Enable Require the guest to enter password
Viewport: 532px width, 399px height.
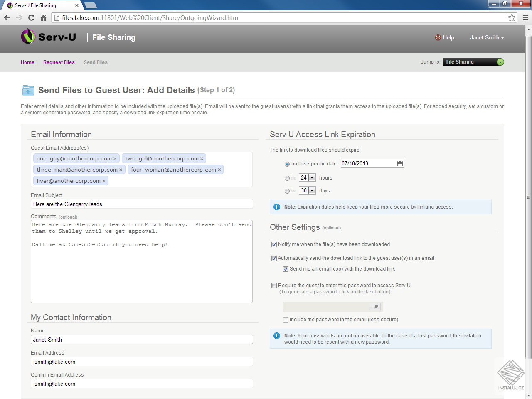point(274,286)
